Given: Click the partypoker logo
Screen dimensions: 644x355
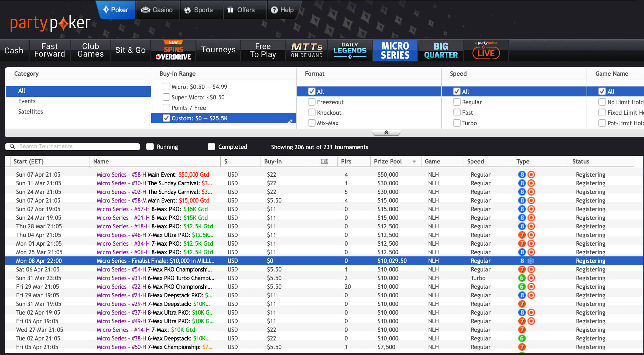Looking at the screenshot, I should (50, 24).
